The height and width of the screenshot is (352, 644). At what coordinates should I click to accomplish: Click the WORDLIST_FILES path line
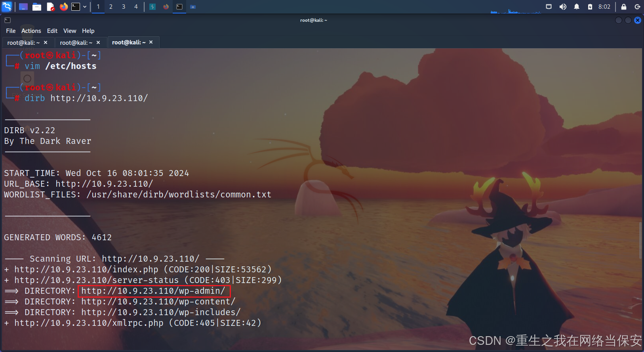pos(138,195)
